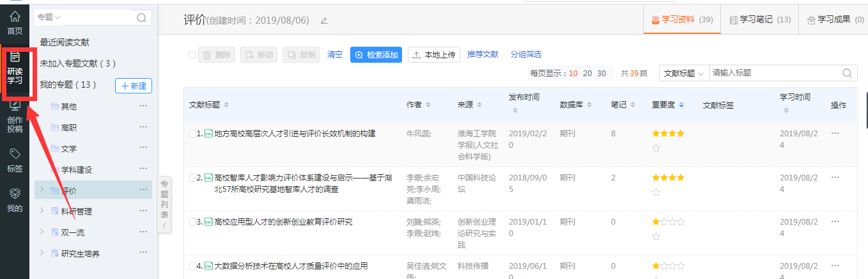Viewport: 868px width, 279px height.
Task: Click the search icon in the 专题 search box
Action: 141,17
